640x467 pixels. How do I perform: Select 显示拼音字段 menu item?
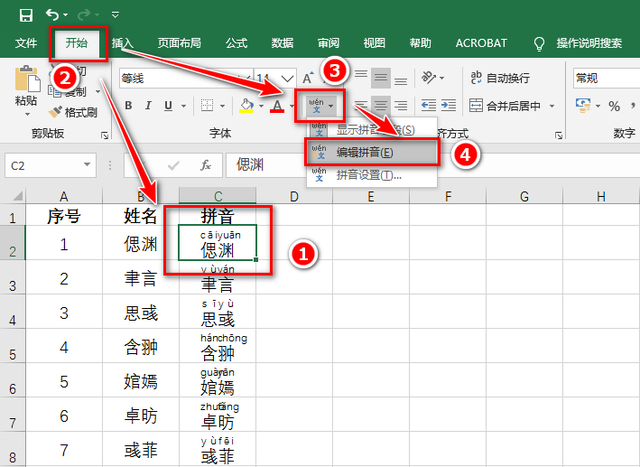(x=371, y=130)
